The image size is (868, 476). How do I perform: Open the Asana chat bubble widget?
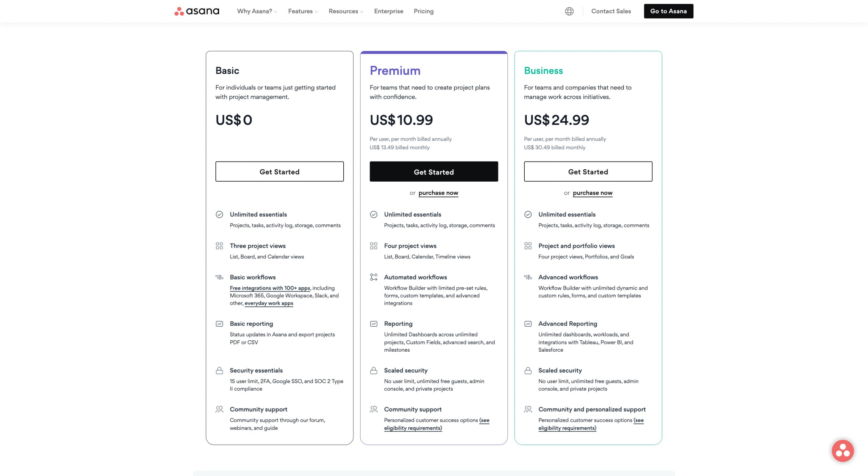click(843, 451)
